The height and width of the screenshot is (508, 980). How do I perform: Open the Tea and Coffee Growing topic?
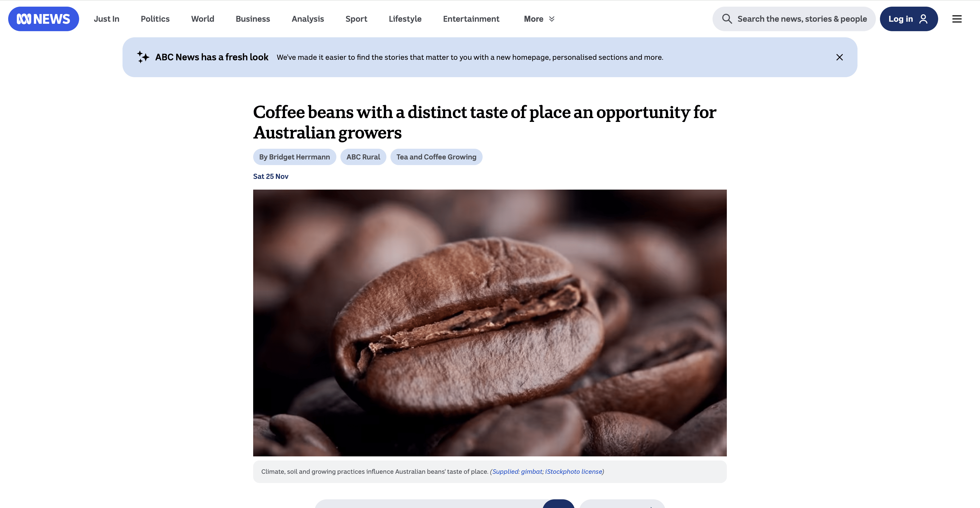coord(436,157)
